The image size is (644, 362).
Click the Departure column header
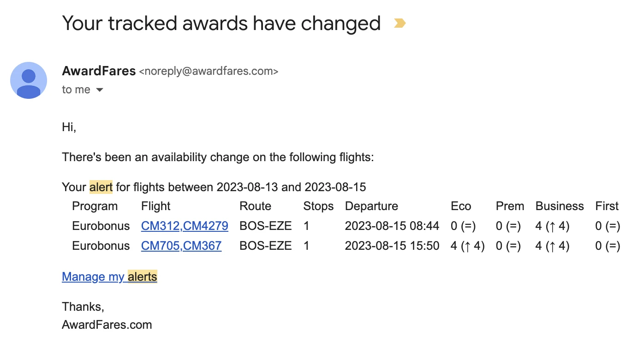pyautogui.click(x=371, y=206)
